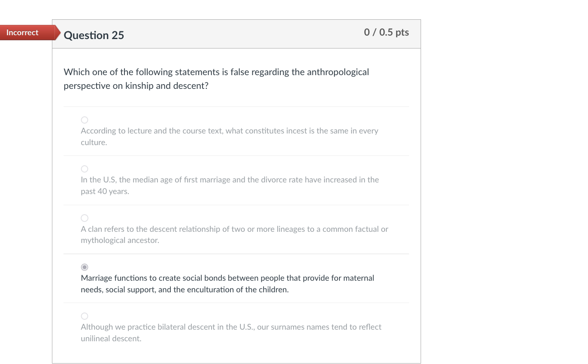Click the 'needs, social support' answer line
Screen dimensions: 588x364
click(x=185, y=290)
